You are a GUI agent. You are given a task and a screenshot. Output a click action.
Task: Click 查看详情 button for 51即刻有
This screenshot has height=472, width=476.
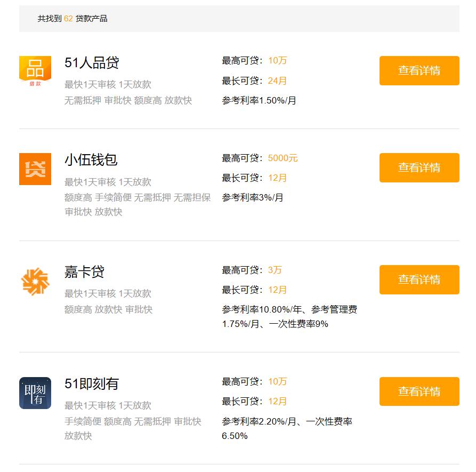419,391
